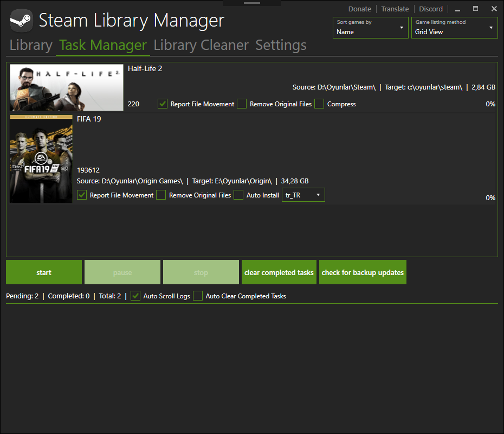Viewport: 504px width, 434px height.
Task: Click the 2,84 GB size text
Action: (x=483, y=87)
